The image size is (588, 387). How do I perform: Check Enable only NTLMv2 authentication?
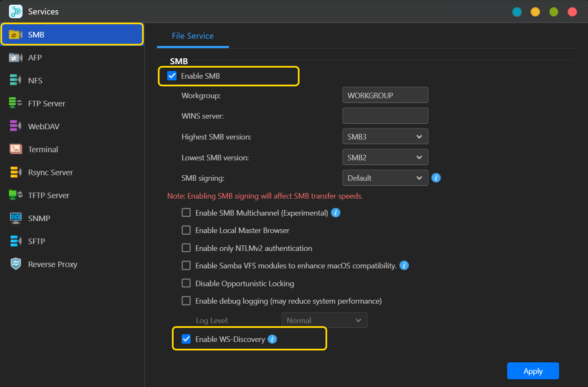pos(186,248)
